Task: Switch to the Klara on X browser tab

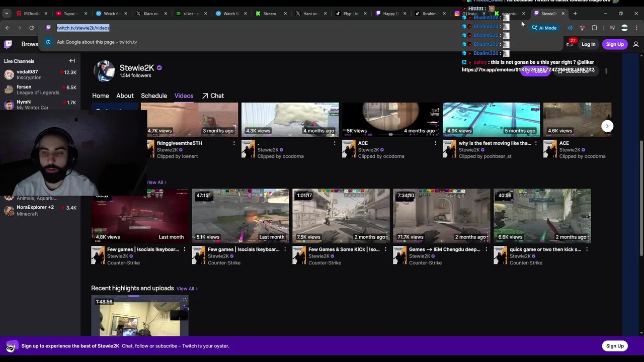Action: [150, 14]
